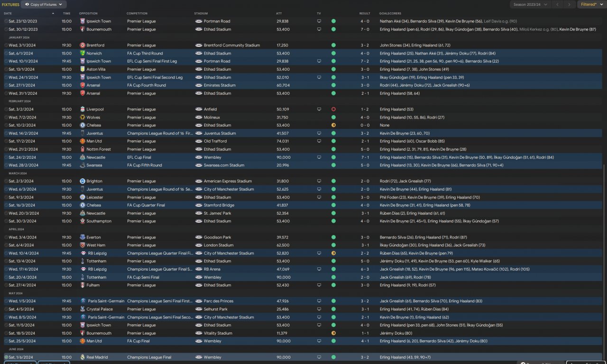Screen dimensions: 607x364
Task: Click the Everton club badge
Action: 83,237
